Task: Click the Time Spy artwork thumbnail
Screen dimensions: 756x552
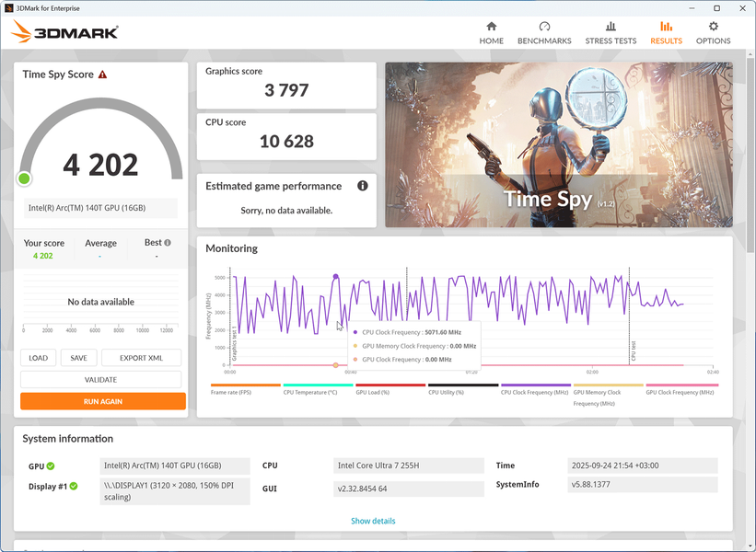Action: pos(559,144)
